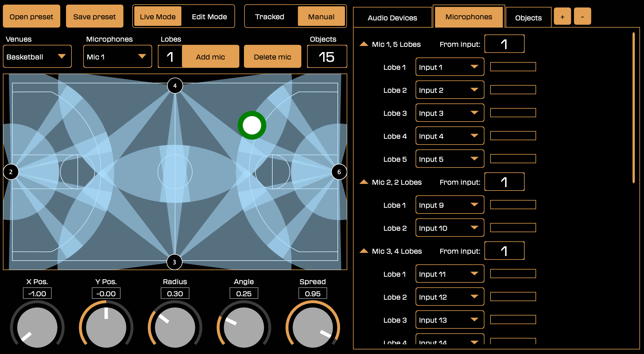Open the Input 11 dropdown under Mic 3
Screen dimensions: 644x354
tap(450, 274)
